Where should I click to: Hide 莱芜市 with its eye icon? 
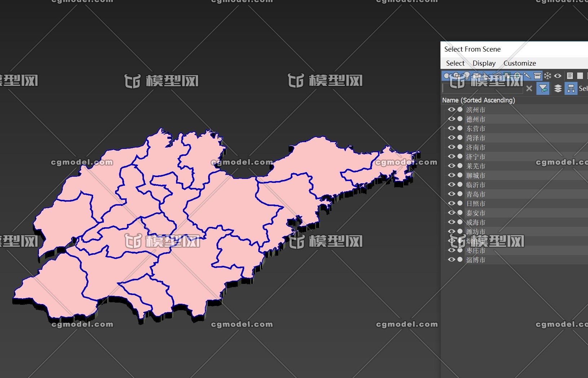[451, 166]
